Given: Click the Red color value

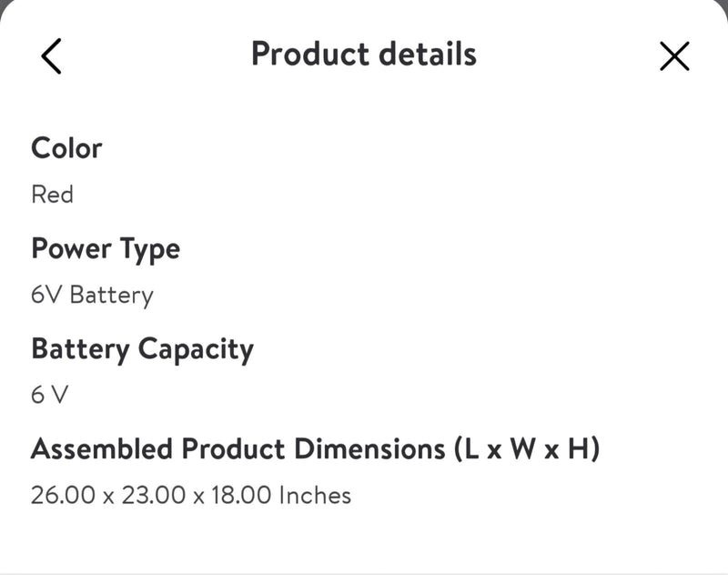Looking at the screenshot, I should point(52,194).
